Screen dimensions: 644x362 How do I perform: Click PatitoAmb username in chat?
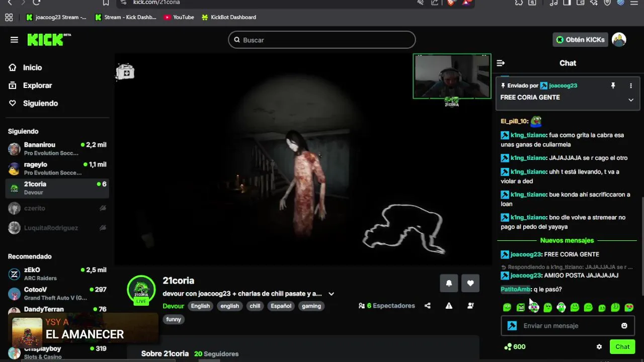[515, 289]
